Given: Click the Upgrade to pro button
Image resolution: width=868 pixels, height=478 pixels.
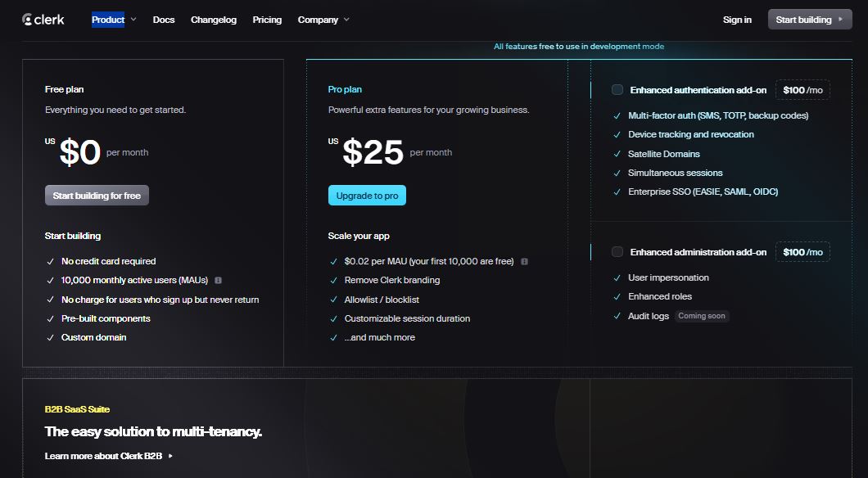Looking at the screenshot, I should pos(367,196).
